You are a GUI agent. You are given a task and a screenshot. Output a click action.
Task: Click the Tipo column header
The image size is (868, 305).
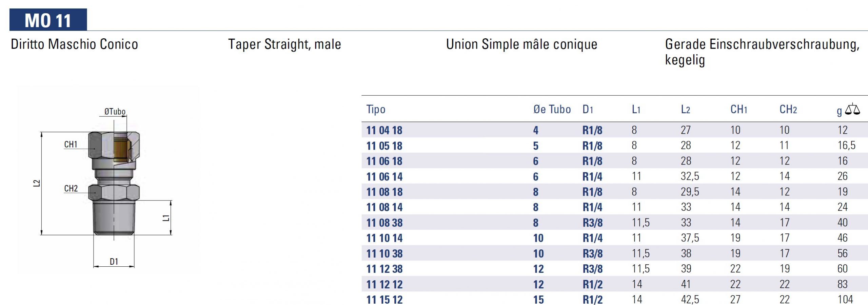pyautogui.click(x=376, y=110)
